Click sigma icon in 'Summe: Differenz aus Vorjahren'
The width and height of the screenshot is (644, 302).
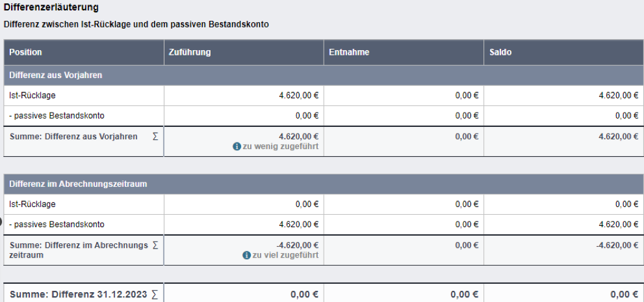(155, 136)
